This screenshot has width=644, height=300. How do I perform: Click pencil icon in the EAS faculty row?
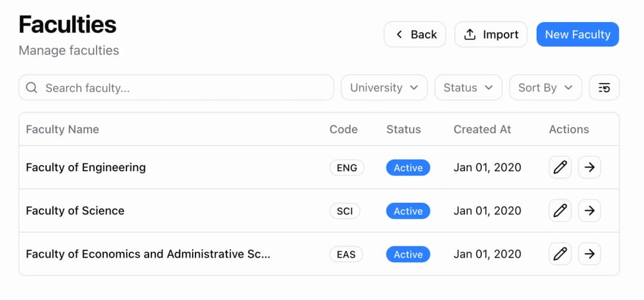560,254
